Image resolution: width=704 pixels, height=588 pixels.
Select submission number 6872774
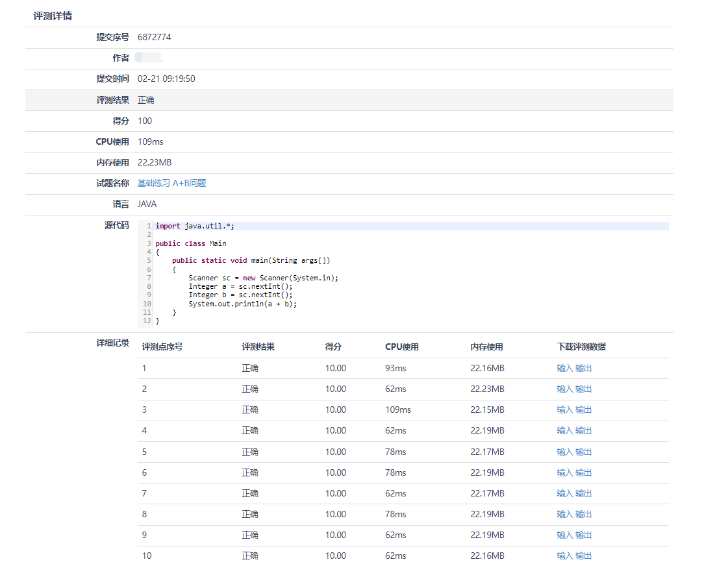pos(154,37)
